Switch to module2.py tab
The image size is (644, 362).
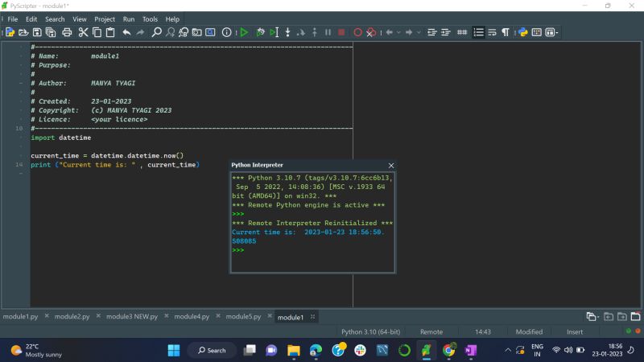pyautogui.click(x=72, y=317)
